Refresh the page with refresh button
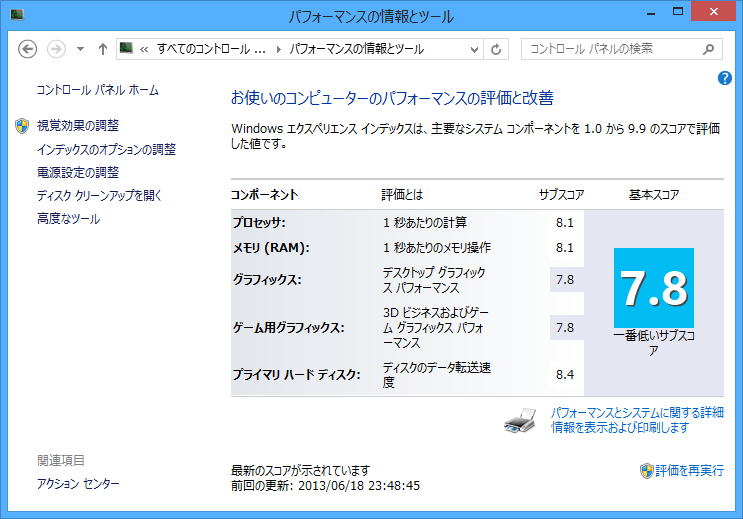 click(x=496, y=49)
